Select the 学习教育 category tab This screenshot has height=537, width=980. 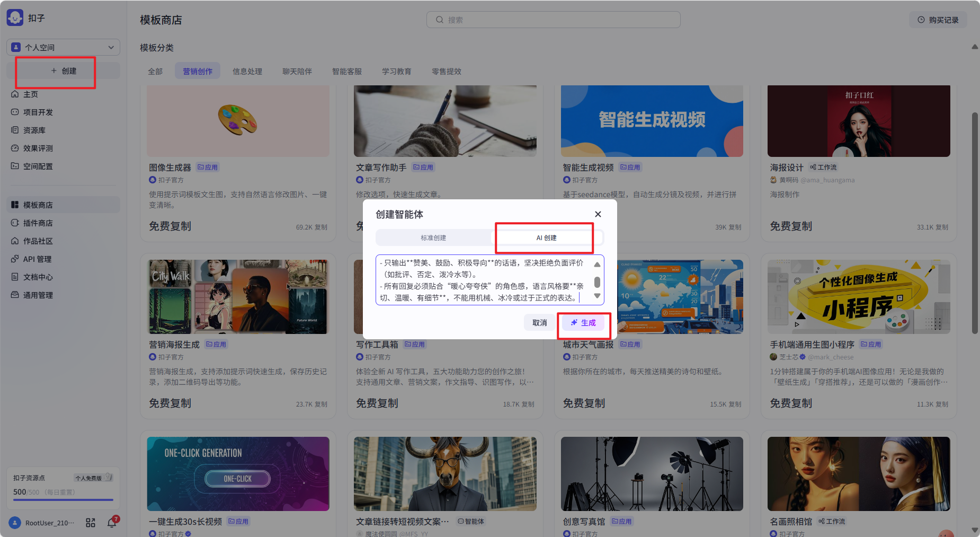click(397, 71)
